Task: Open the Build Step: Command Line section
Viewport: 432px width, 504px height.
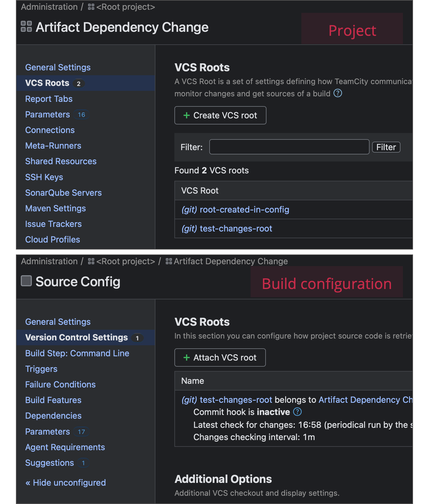Action: tap(77, 353)
